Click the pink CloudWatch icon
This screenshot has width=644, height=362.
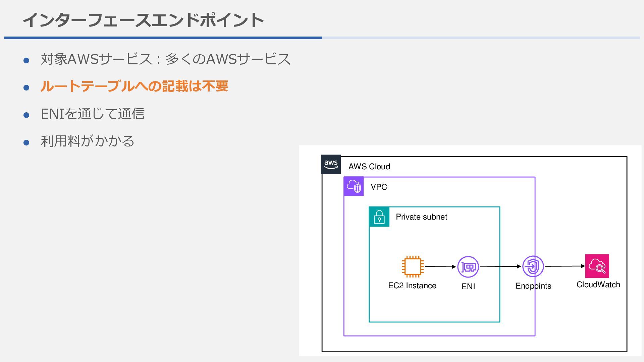[597, 266]
